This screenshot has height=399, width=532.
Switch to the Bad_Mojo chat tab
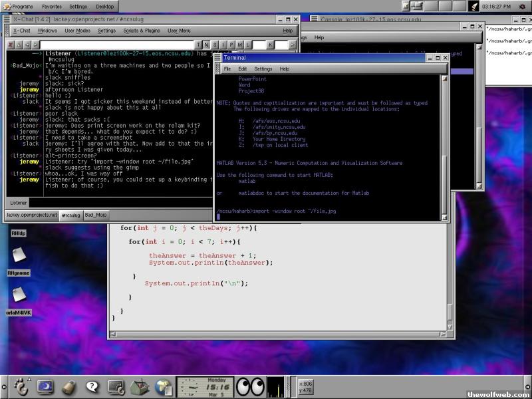click(96, 215)
